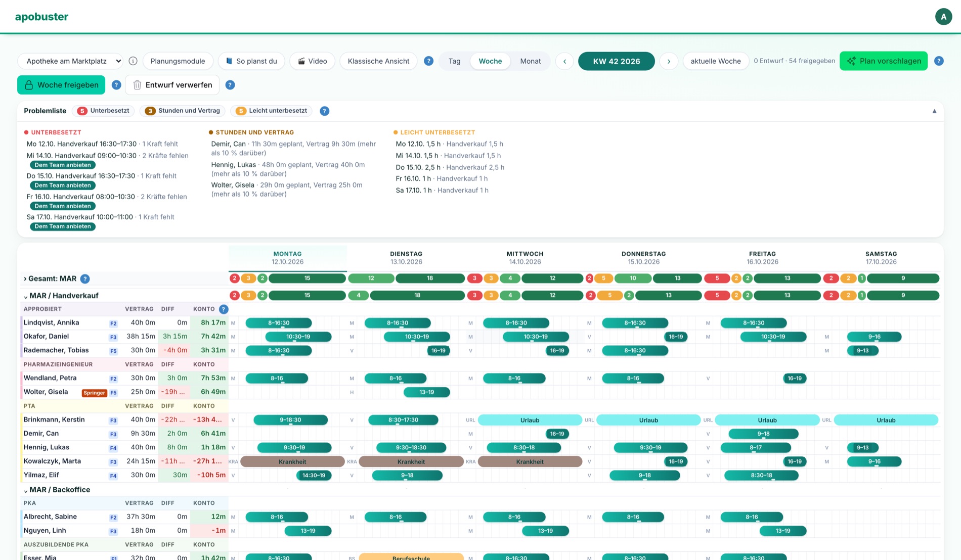
Task: Click Dem Team anbieten under Mi 14.10.
Action: point(63,165)
